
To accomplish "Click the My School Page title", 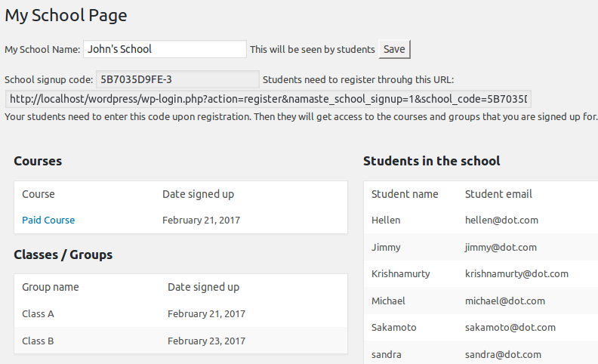I will coord(66,16).
